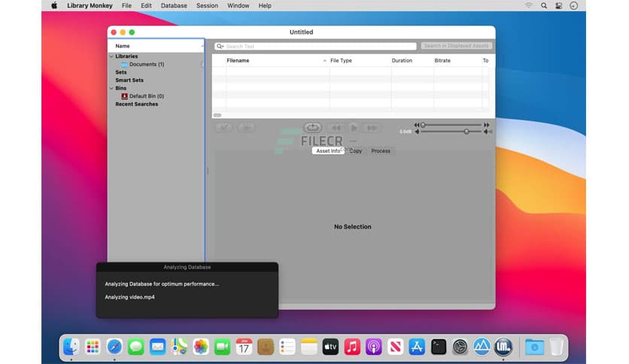Click the slow speed icon left of the rate slider
629x364 pixels.
point(416,125)
